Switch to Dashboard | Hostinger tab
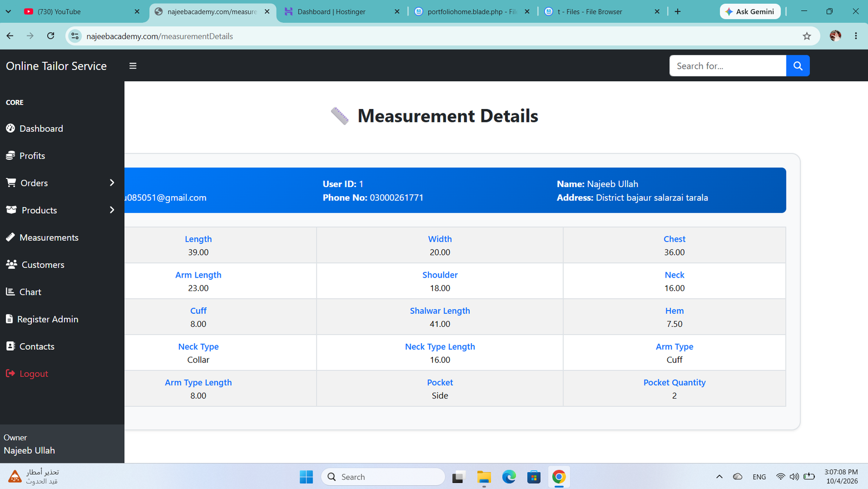 tap(341, 11)
